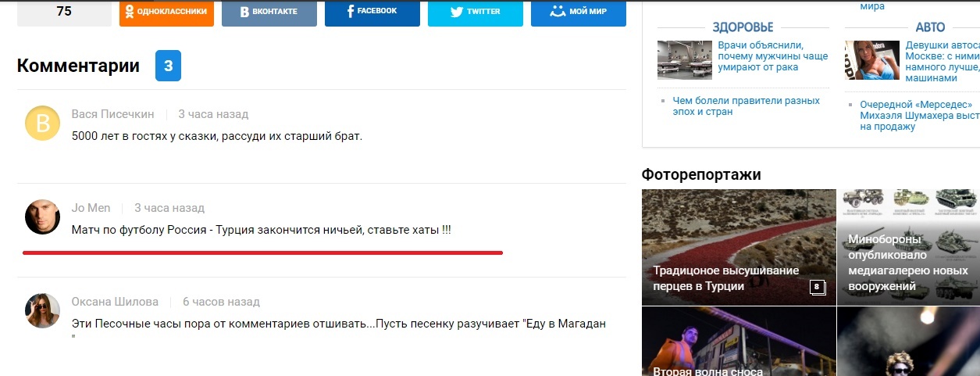Screen dimensions: 980x376
Task: Open the 'Очередной Мерседес Михаэля Шумахера' link
Action: pyautogui.click(x=919, y=116)
